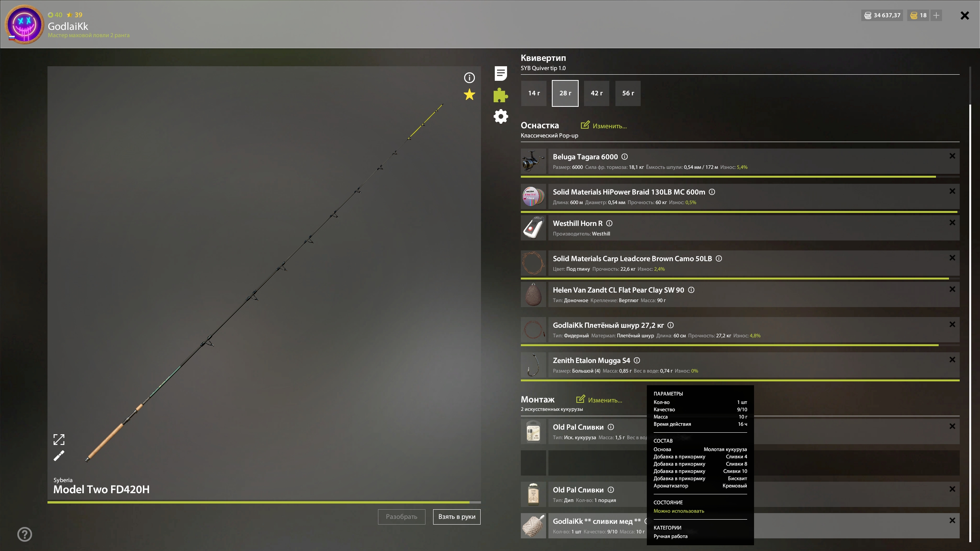The height and width of the screenshot is (551, 980).
Task: Choose the 56 г quivertip
Action: (628, 93)
